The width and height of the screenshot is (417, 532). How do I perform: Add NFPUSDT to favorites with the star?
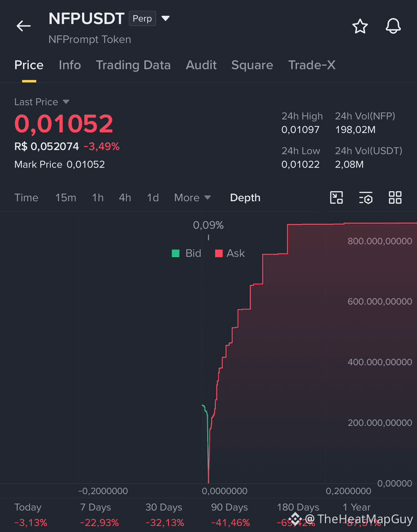click(x=360, y=26)
